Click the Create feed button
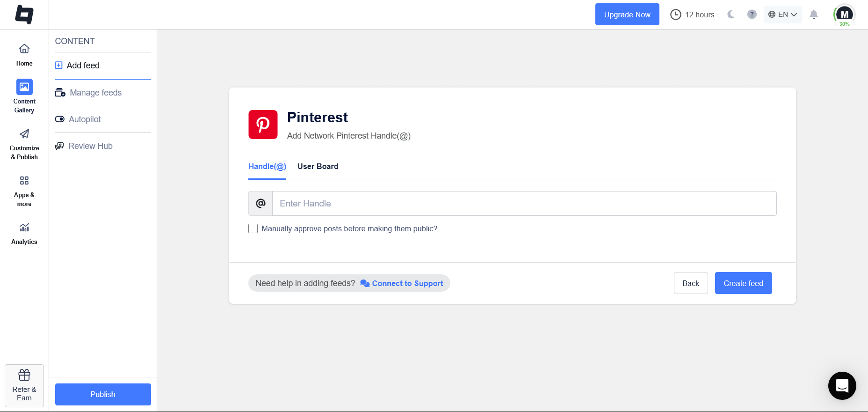Screen dimensions: 868x412 coord(744,283)
